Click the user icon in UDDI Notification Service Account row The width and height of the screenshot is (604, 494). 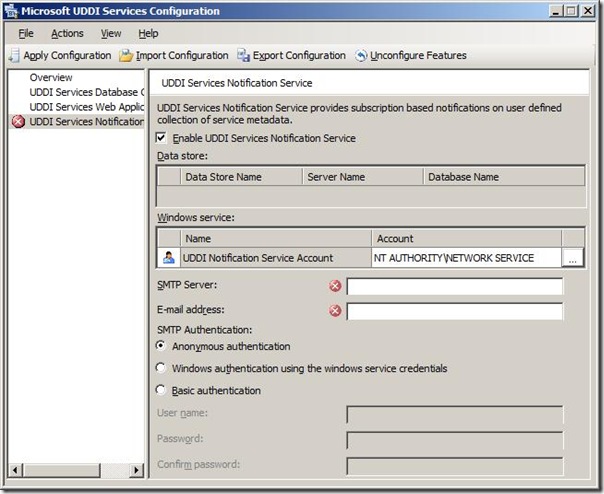[x=169, y=257]
